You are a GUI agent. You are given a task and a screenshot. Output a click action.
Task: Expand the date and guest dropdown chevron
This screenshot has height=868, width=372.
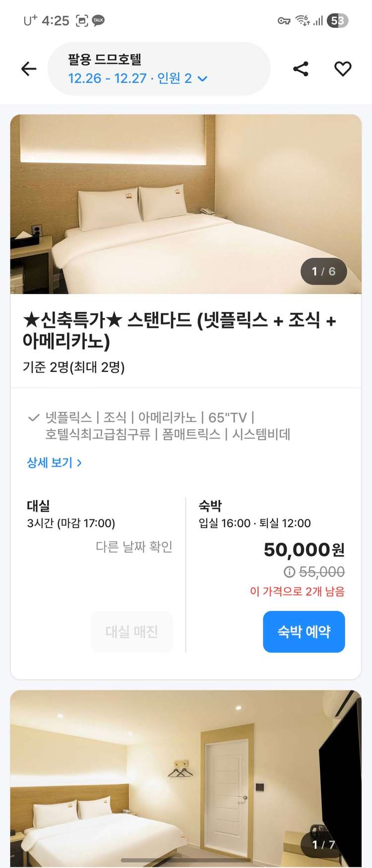pos(202,79)
